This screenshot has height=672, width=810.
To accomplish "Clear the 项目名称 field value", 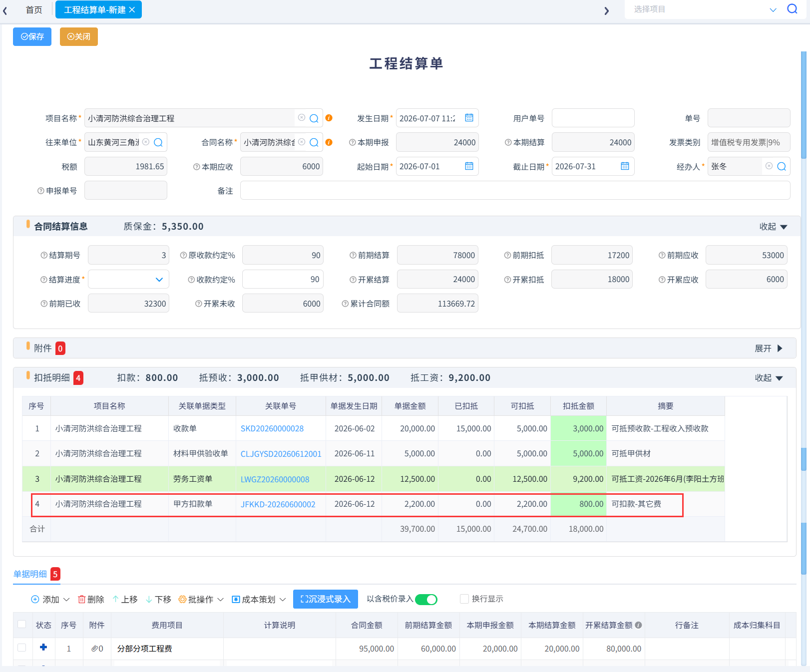I will (302, 118).
